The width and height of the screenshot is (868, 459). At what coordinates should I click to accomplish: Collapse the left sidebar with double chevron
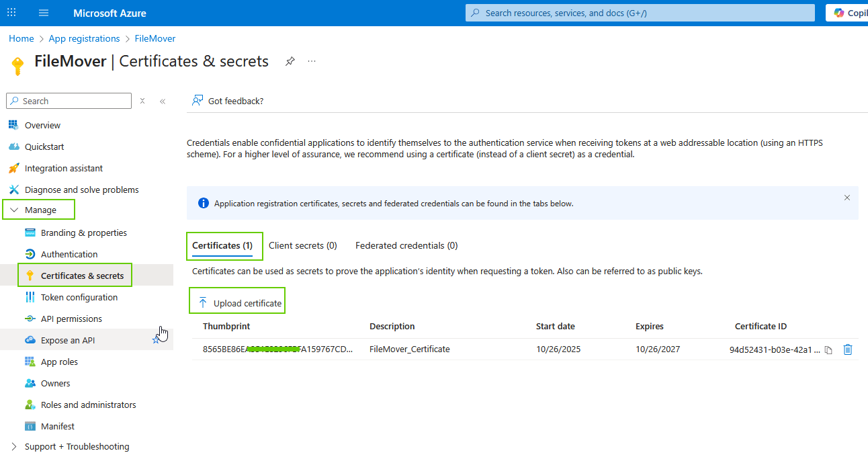tap(162, 101)
